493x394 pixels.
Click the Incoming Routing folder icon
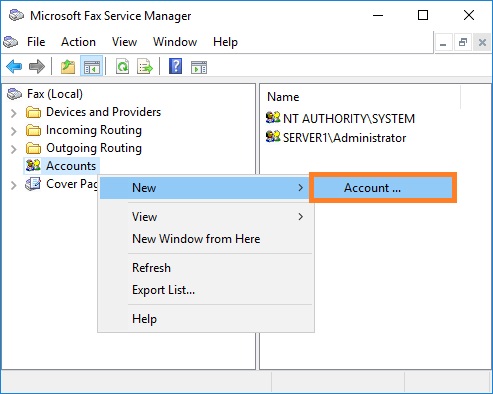[x=33, y=130]
